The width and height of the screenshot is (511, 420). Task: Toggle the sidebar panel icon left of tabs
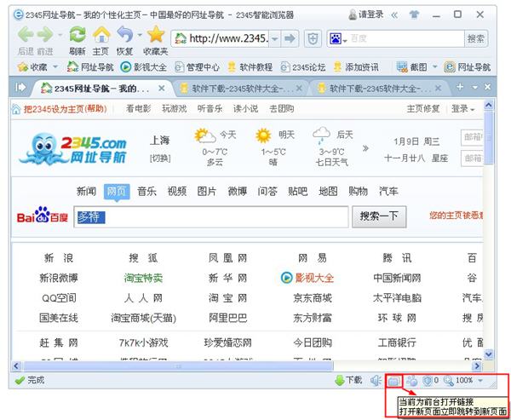tap(20, 88)
